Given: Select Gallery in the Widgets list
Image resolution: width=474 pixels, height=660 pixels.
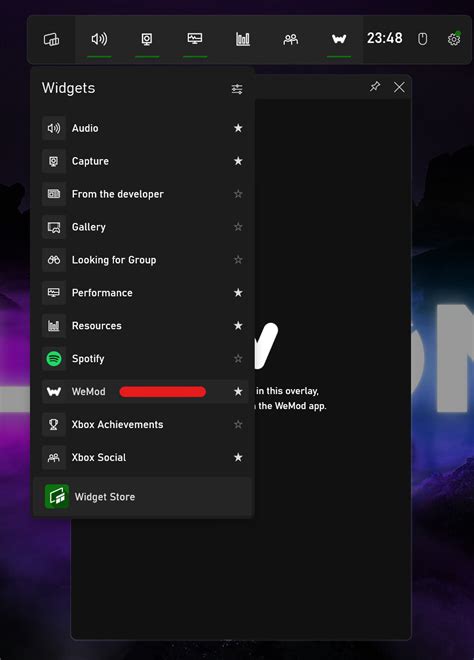Looking at the screenshot, I should 145,227.
